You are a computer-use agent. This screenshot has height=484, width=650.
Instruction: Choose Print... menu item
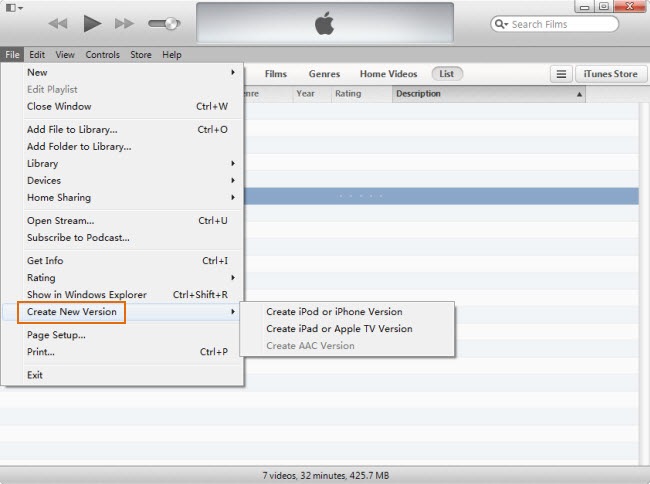click(131, 352)
